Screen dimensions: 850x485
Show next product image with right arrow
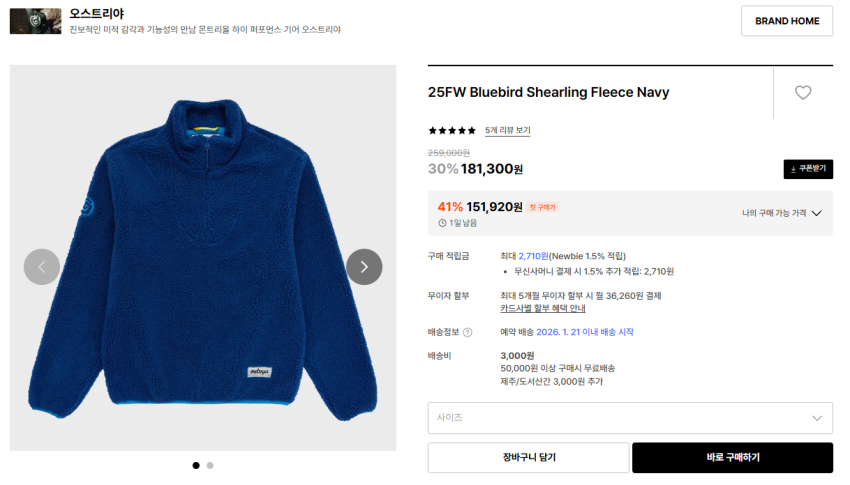click(364, 267)
